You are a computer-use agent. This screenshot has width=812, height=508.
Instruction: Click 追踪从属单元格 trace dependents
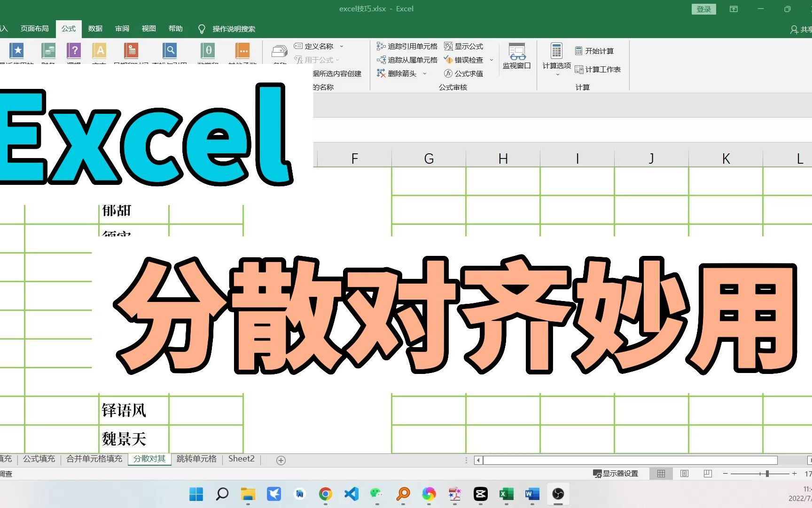[407, 60]
